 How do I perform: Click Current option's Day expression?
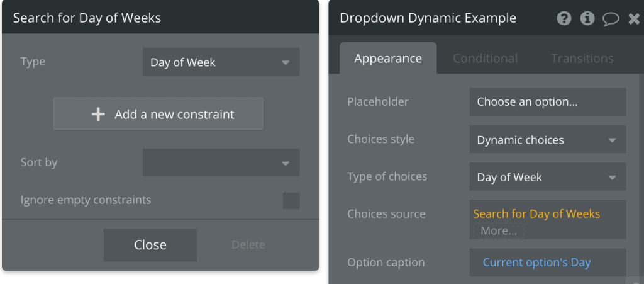536,263
